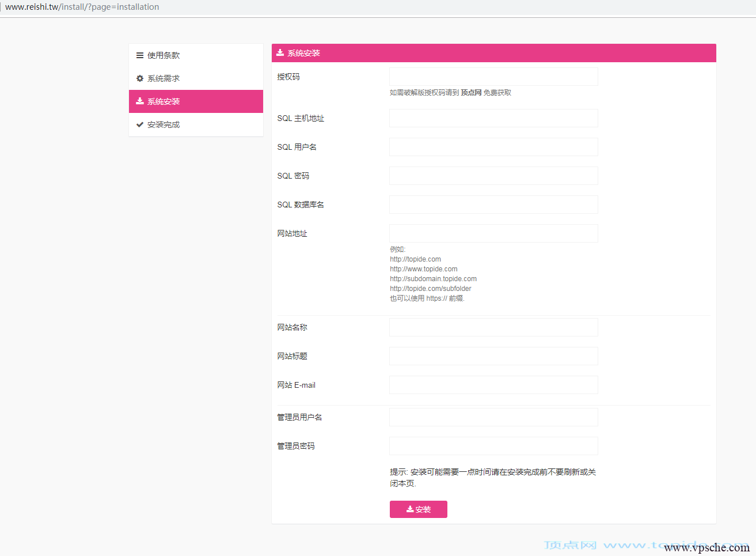Focus the 授权码 input field

click(x=493, y=77)
